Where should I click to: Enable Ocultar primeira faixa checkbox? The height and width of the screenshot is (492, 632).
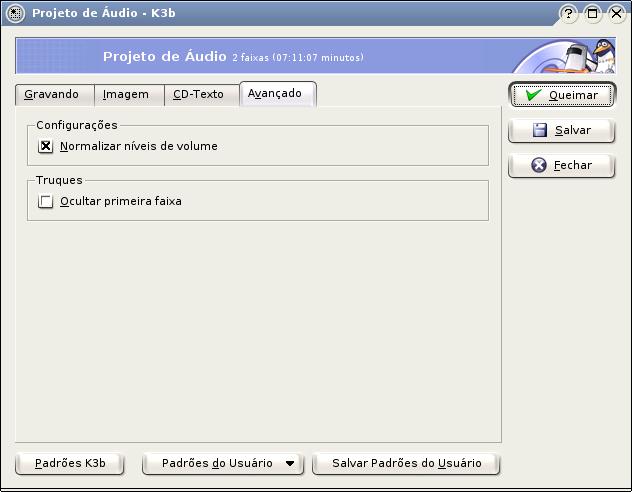(45, 201)
